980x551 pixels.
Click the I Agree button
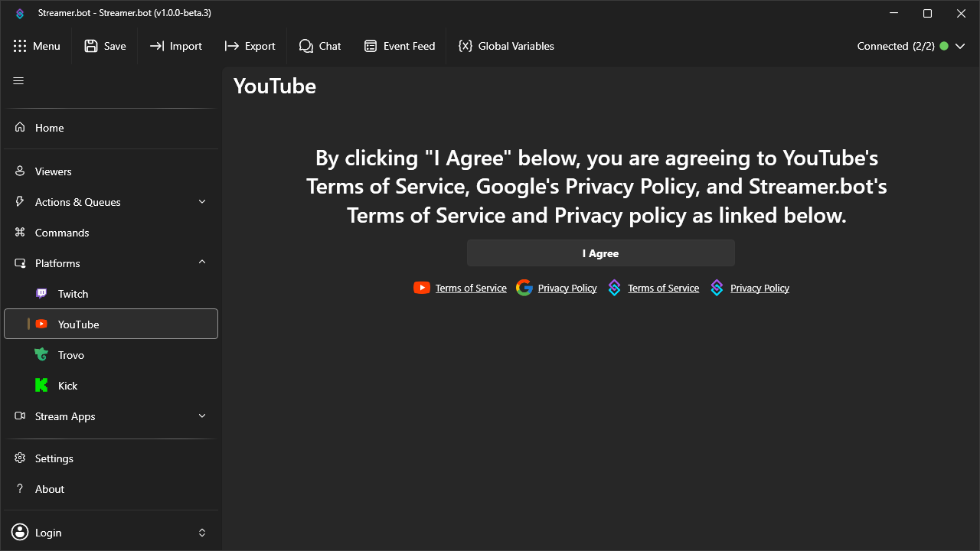(600, 253)
